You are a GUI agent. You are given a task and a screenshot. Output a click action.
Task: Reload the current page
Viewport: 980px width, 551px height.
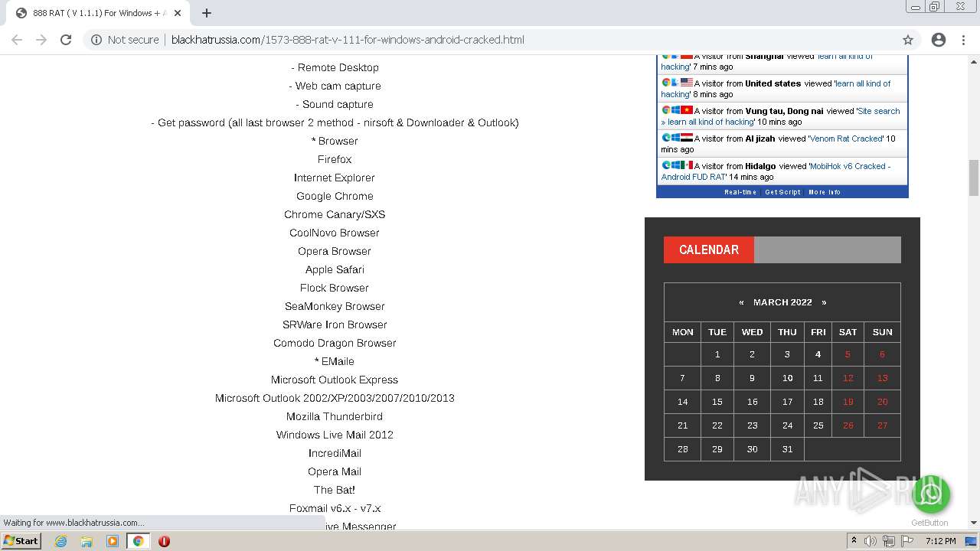(x=66, y=40)
